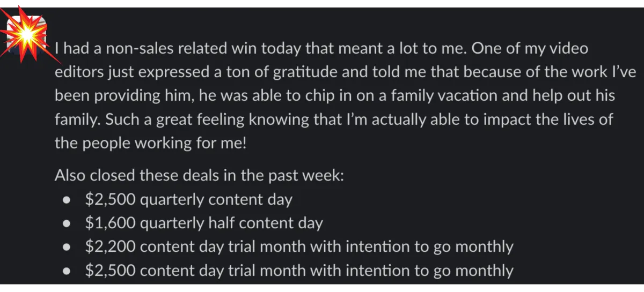Viewport: 644px width, 292px height.
Task: Click the final "$2,500 content day trial month" item
Action: pos(299,271)
